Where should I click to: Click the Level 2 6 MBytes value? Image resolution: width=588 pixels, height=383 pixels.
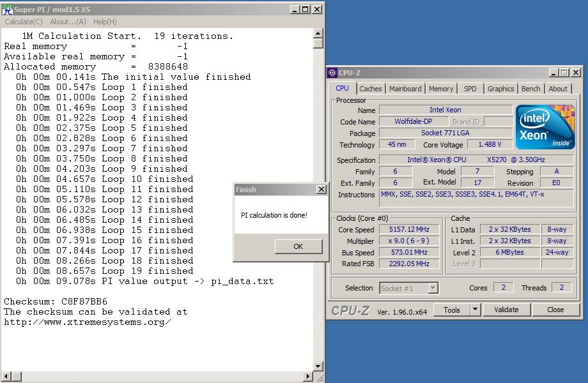[x=509, y=252]
